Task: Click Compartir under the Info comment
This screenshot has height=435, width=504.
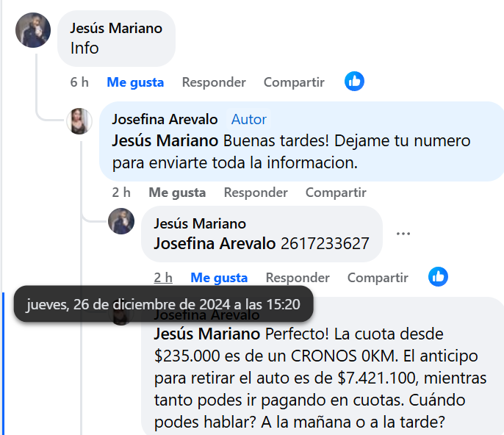Action: point(294,82)
